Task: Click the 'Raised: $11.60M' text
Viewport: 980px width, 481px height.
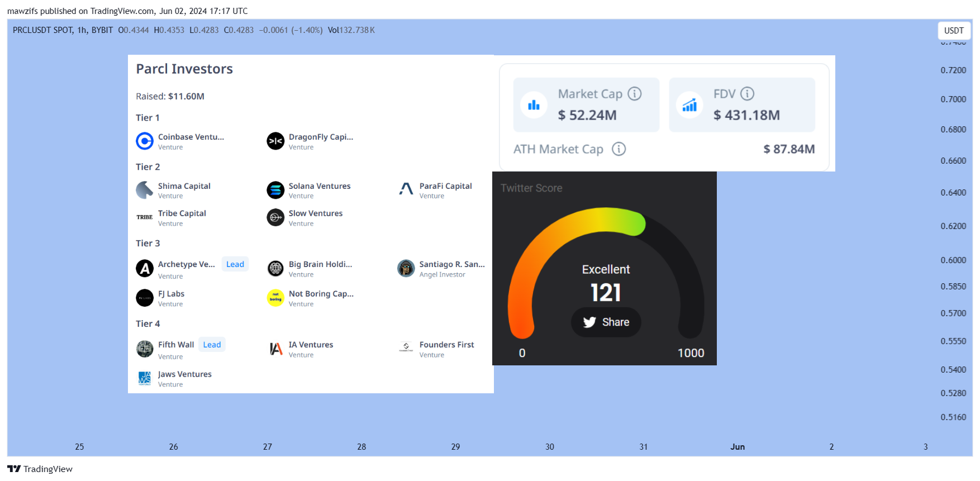Action: [x=170, y=97]
